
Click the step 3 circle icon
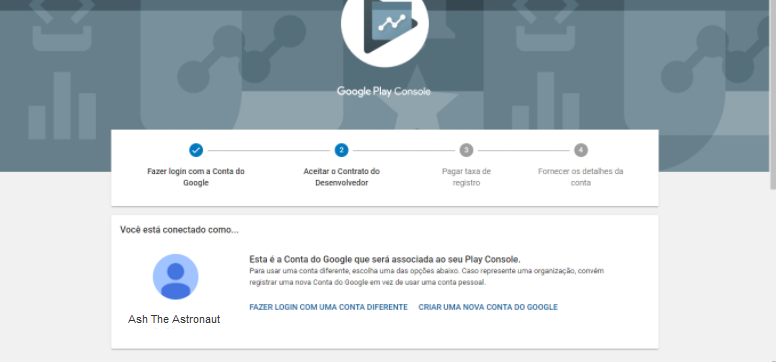466,150
